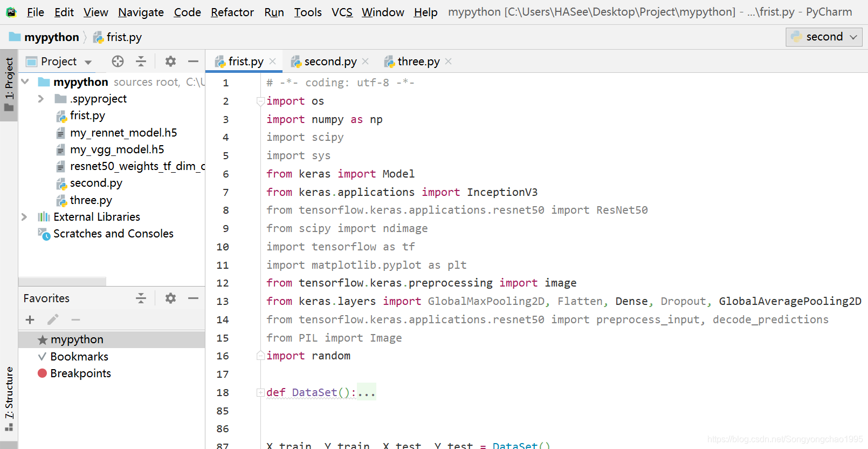Click frist.py breadcrumb in navigation bar
The height and width of the screenshot is (449, 868).
tap(118, 37)
